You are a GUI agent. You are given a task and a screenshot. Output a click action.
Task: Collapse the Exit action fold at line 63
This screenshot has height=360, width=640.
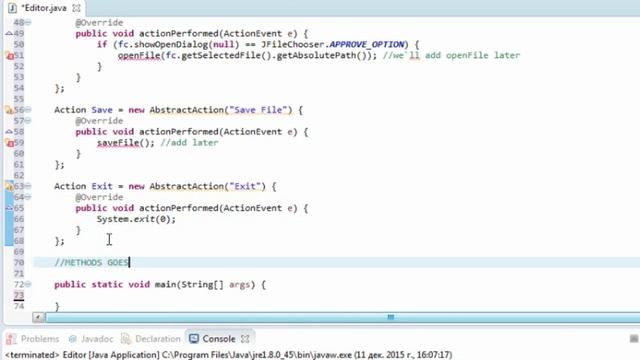28,186
